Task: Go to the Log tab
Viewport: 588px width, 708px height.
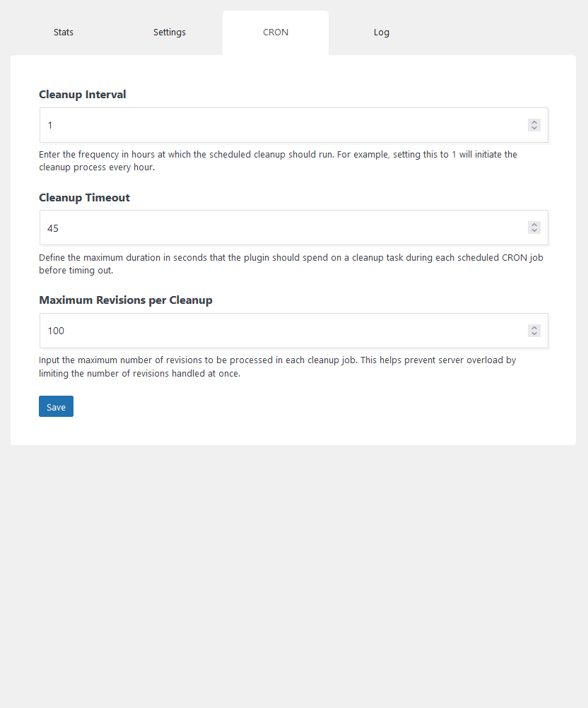Action: pyautogui.click(x=381, y=33)
